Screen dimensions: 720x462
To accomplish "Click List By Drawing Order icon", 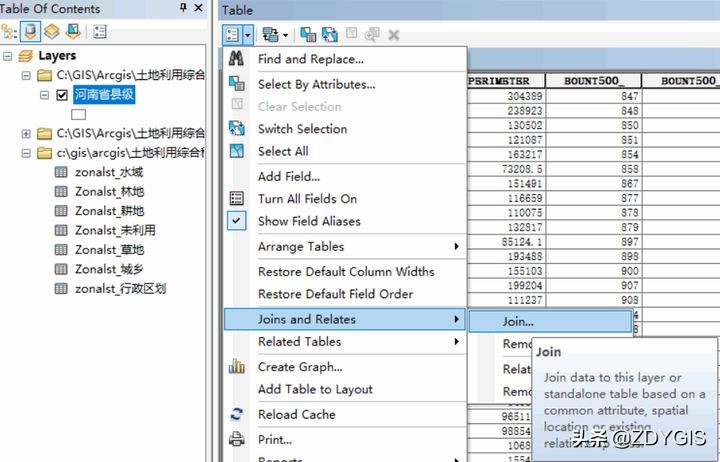I will tap(9, 32).
